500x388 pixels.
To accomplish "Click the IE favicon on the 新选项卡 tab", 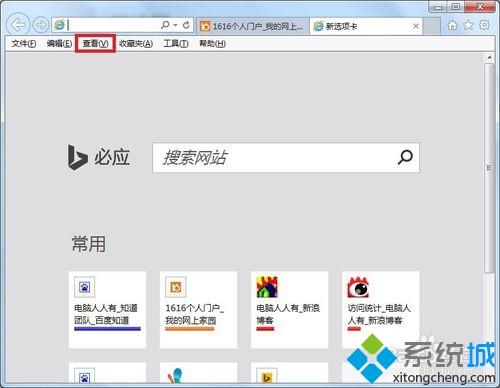I will [319, 26].
